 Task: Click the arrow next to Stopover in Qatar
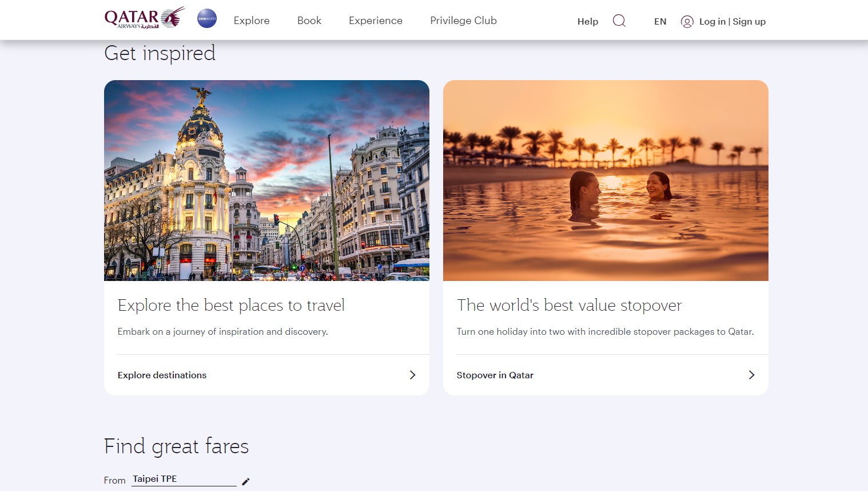click(x=751, y=375)
